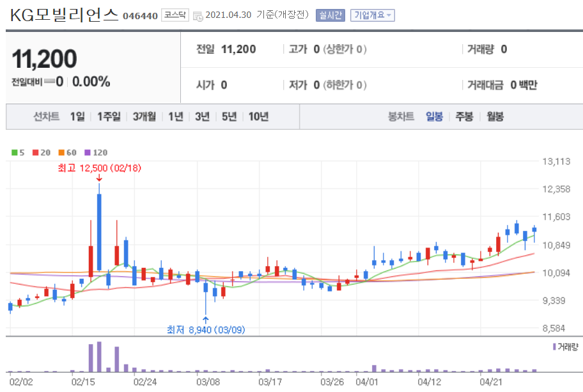Click the 0.00% change percentage
This screenshot has width=583, height=392.
(x=91, y=82)
